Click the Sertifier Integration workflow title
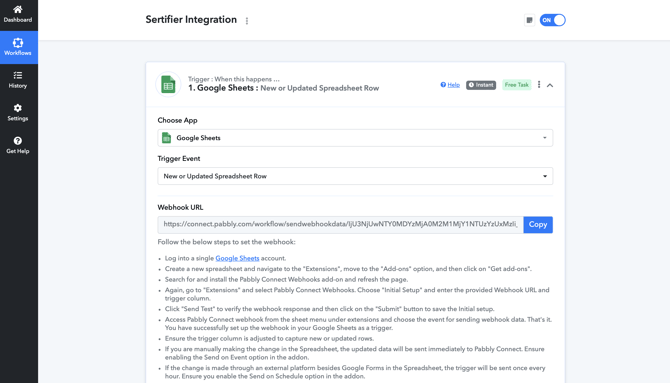 (191, 20)
